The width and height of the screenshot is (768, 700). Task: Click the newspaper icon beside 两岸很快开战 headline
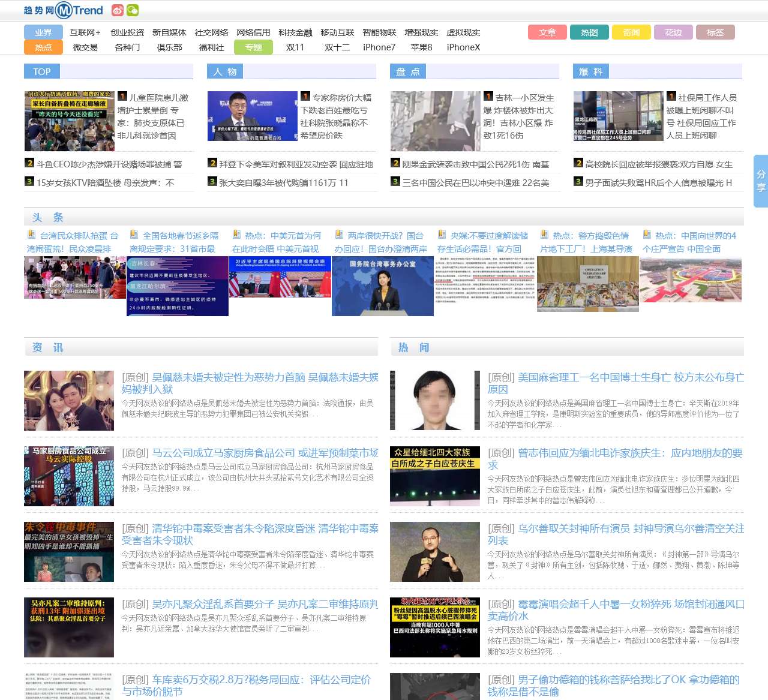(340, 235)
